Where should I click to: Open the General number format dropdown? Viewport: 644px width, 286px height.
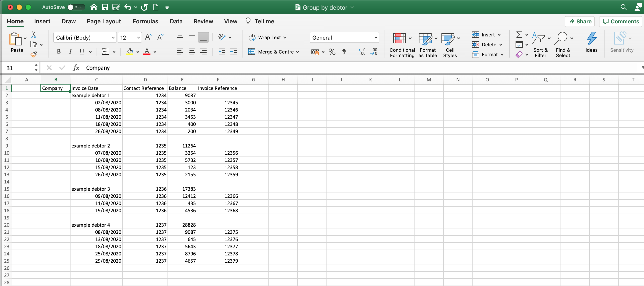coord(376,37)
